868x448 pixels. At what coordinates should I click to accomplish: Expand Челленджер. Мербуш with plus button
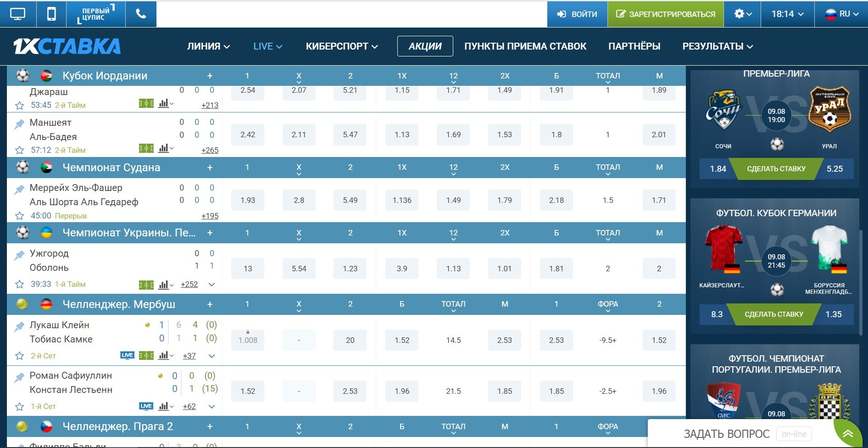[210, 304]
